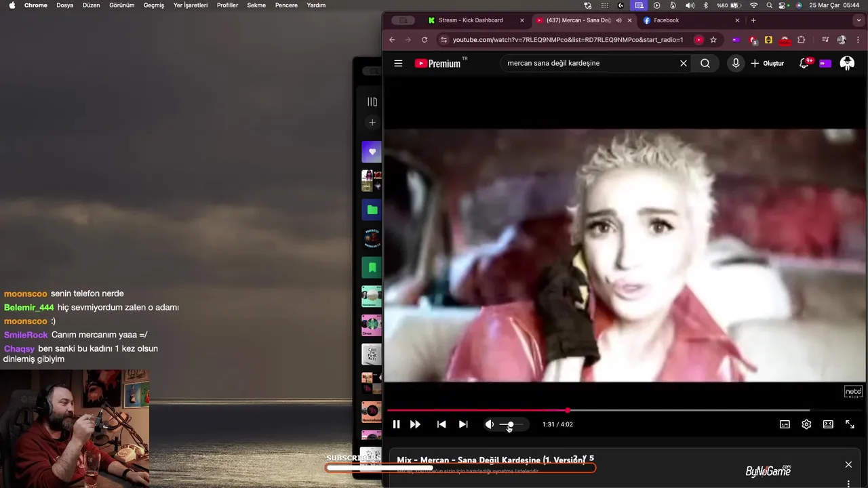Open a new Chrome tab
This screenshot has width=868, height=488.
tap(753, 20)
